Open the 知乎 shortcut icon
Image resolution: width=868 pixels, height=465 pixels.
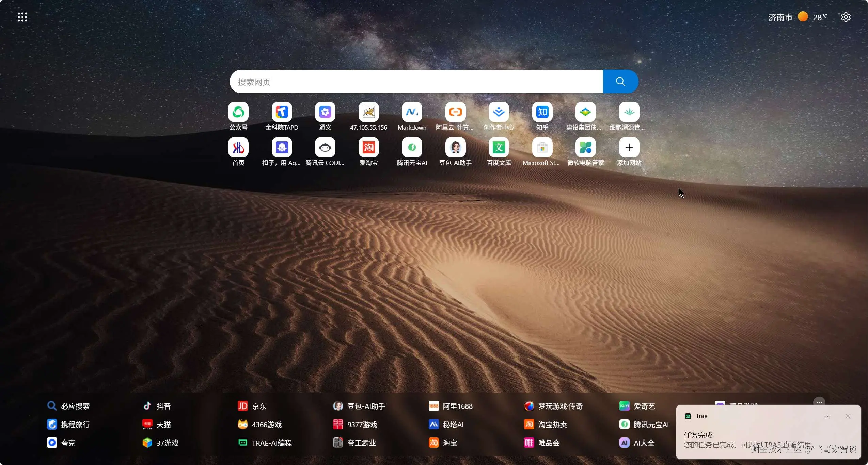[542, 112]
